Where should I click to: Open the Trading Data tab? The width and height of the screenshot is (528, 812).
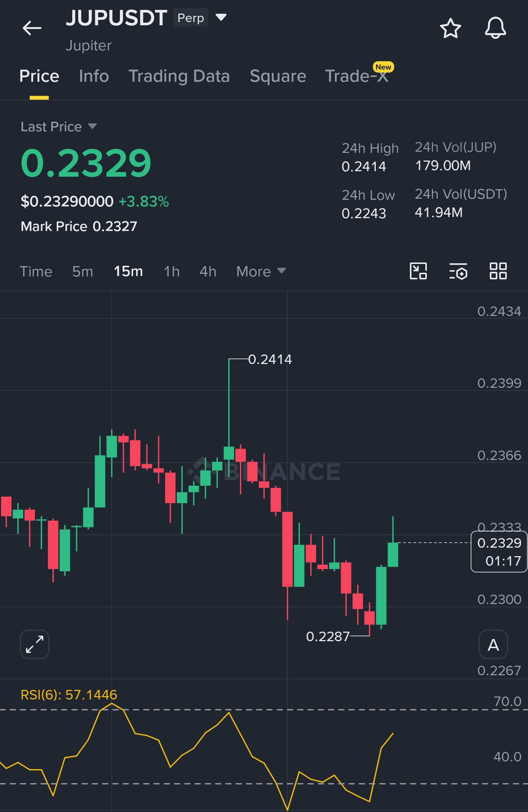coord(179,76)
